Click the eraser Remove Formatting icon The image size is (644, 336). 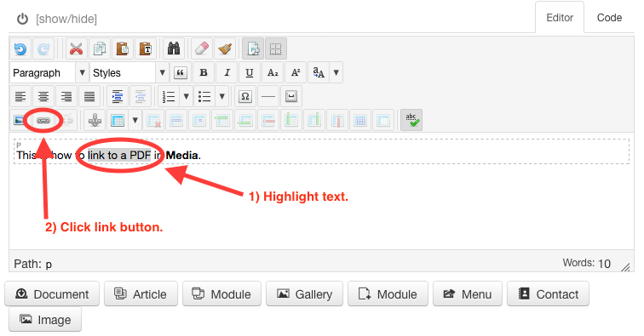202,48
